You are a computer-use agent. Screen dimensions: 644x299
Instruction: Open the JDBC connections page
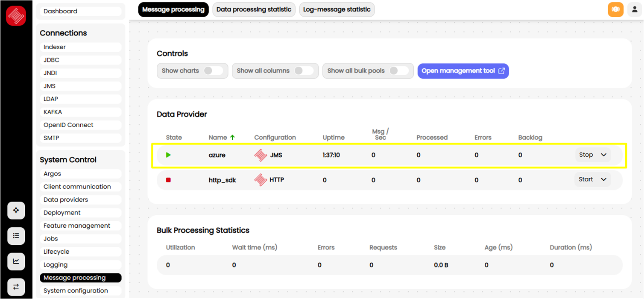click(x=80, y=60)
